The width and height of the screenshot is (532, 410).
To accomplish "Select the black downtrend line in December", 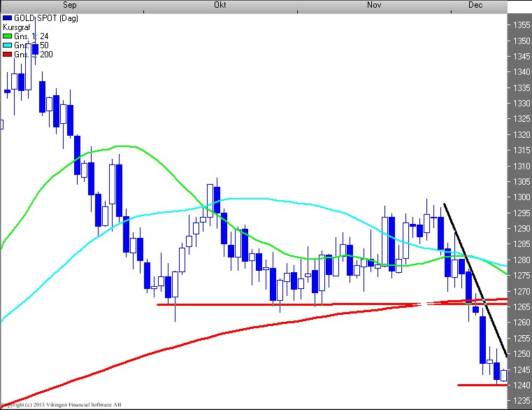I will coord(475,280).
